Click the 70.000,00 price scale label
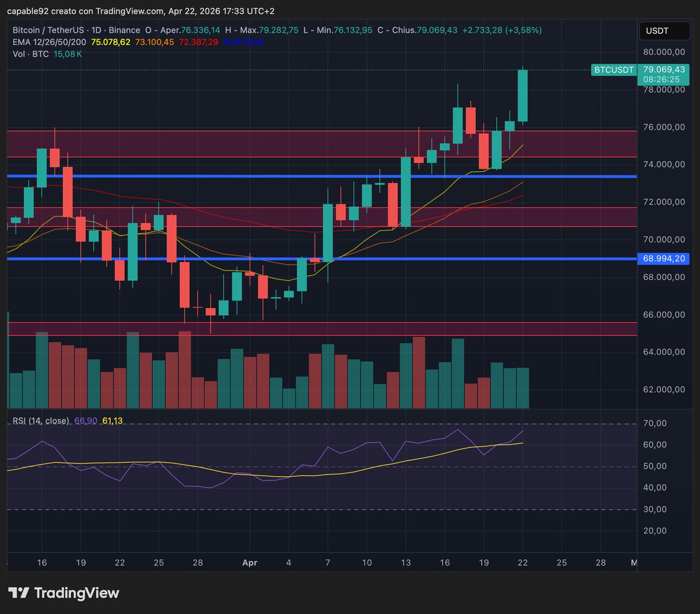Viewport: 700px width, 614px height. [x=664, y=239]
